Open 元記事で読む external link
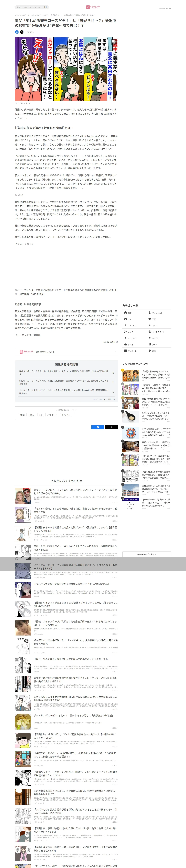This screenshot has height=868, width=186. 110,342
